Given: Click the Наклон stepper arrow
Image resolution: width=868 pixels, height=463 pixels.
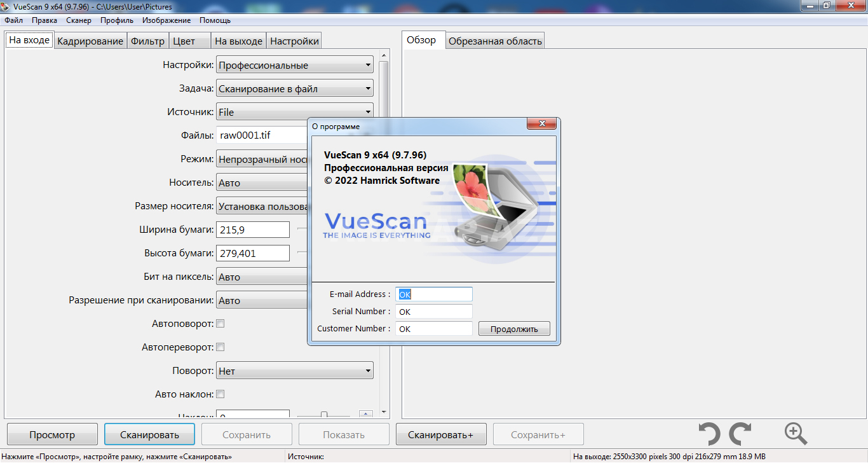Looking at the screenshot, I should coord(365,413).
